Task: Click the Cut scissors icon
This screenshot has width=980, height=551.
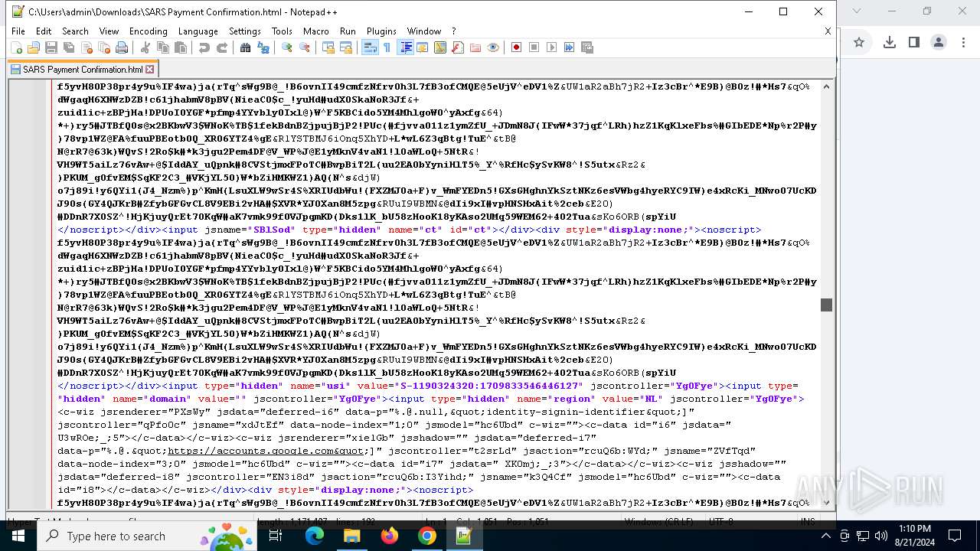Action: tap(145, 47)
